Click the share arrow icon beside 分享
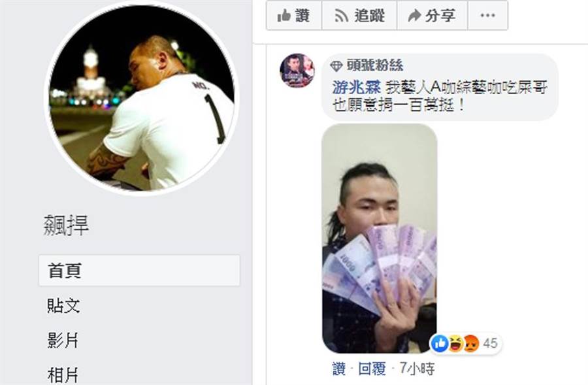The image size is (588, 385). click(x=414, y=16)
